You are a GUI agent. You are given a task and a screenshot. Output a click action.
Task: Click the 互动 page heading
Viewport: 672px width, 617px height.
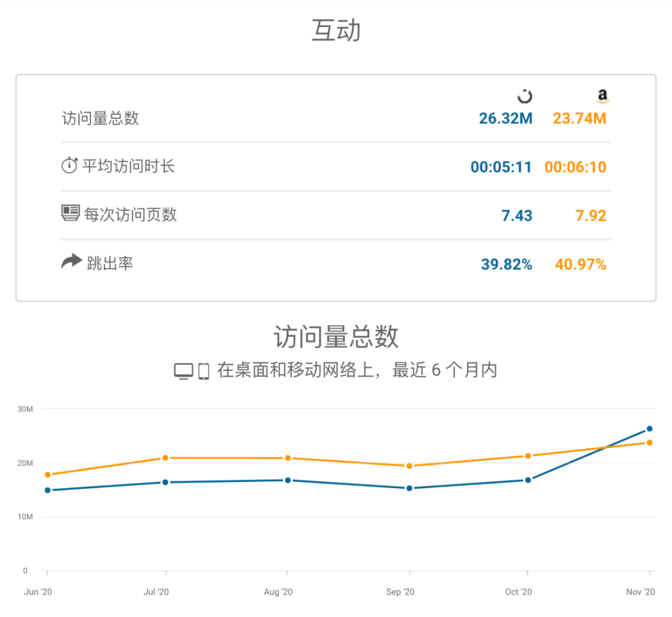pos(335,28)
